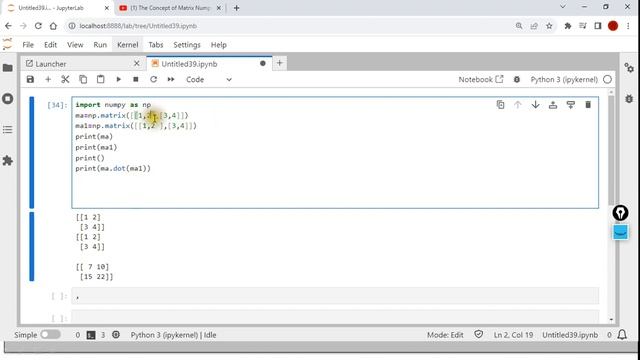Open the File menu

[x=28, y=45]
